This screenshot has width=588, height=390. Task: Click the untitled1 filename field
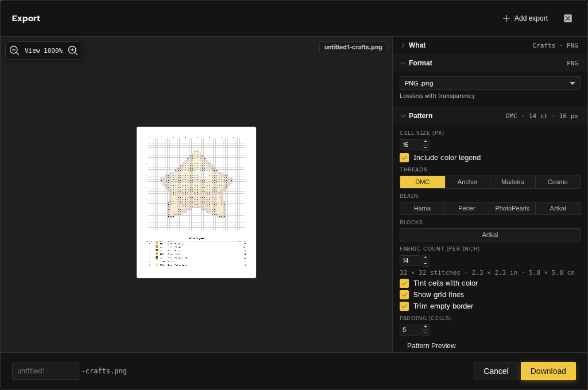(x=45, y=371)
